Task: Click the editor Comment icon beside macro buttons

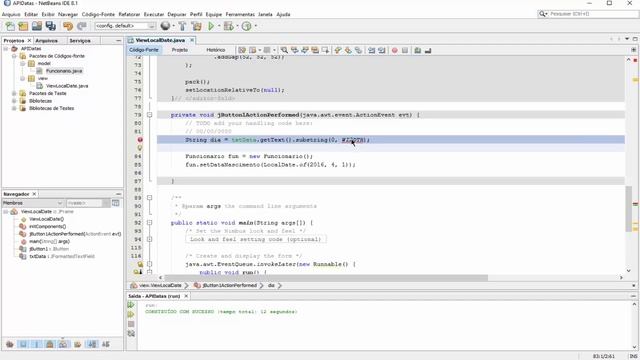Action: click(418, 50)
